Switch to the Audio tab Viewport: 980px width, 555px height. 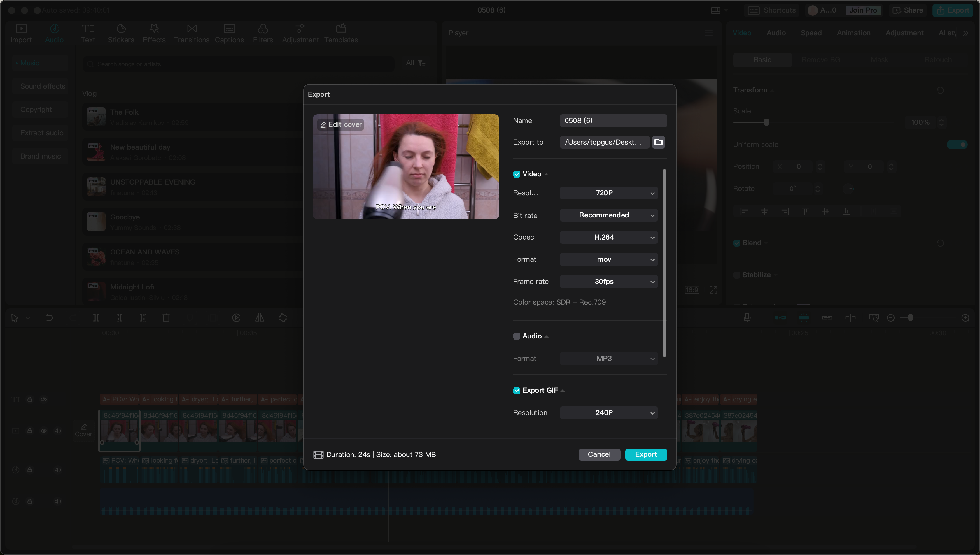point(776,32)
